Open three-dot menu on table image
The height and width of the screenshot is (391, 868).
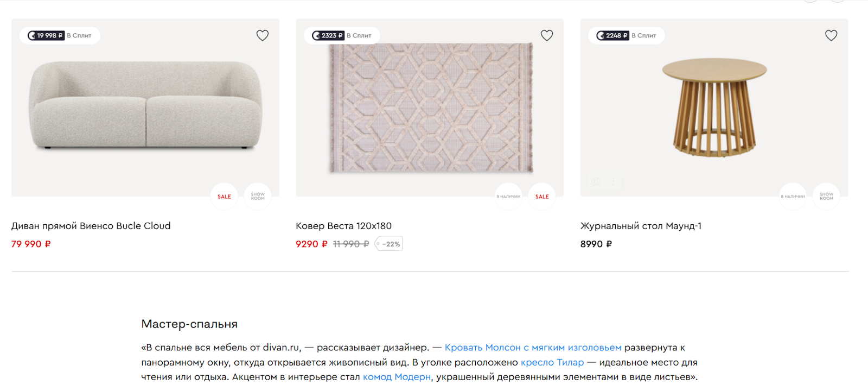click(x=614, y=182)
